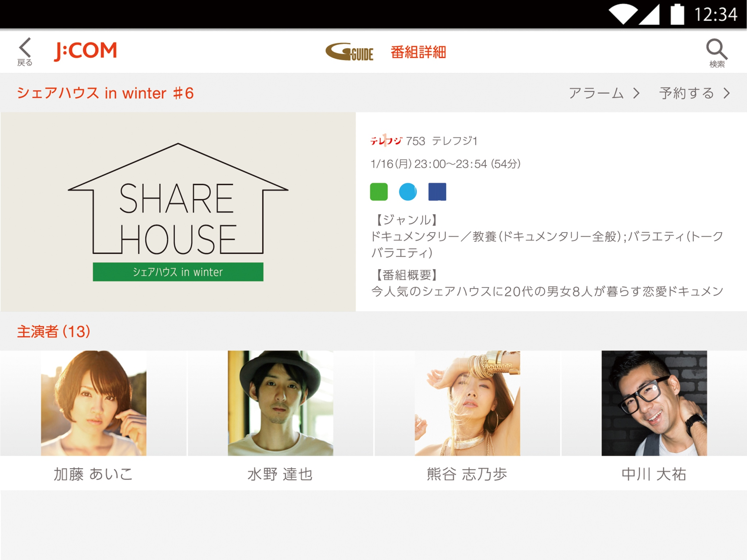Viewport: 747px width, 560px height.
Task: Tap the Wi-Fi status icon
Action: tap(623, 15)
